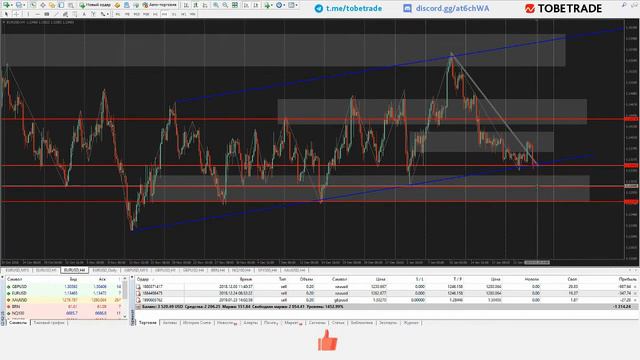Toggle Auto-trading button

click(x=159, y=5)
